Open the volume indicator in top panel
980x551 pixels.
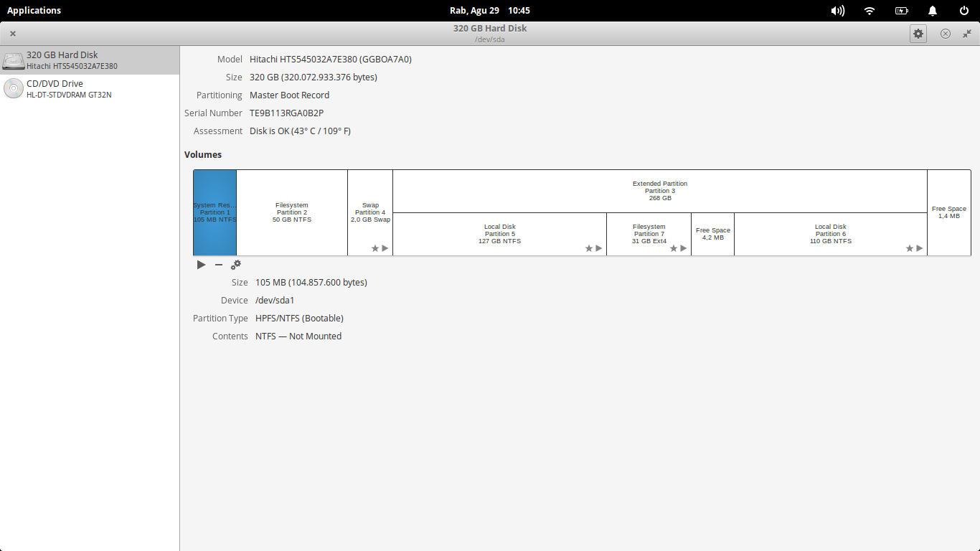838,11
